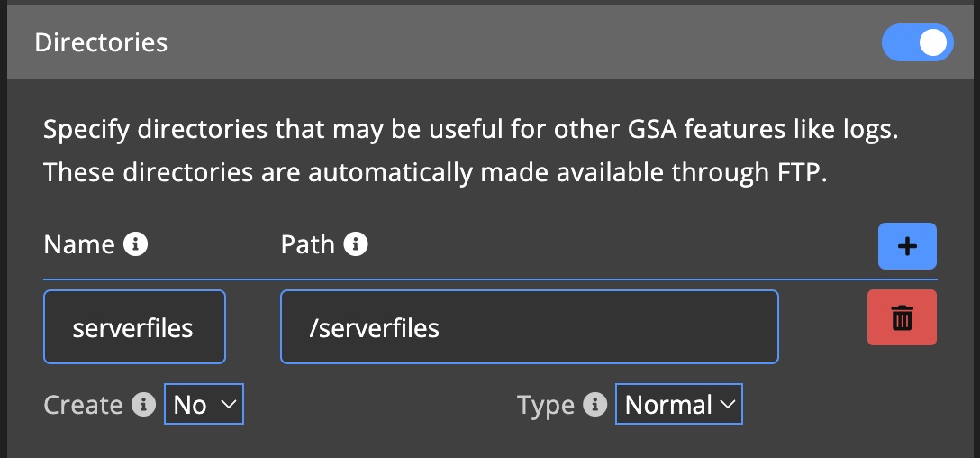Image resolution: width=980 pixels, height=458 pixels.
Task: Click the description line mentioning FTP
Action: pyautogui.click(x=435, y=171)
